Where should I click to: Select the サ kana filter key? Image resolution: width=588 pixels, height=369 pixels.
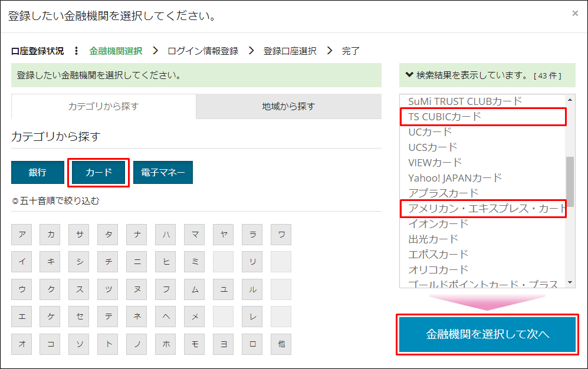(x=80, y=235)
